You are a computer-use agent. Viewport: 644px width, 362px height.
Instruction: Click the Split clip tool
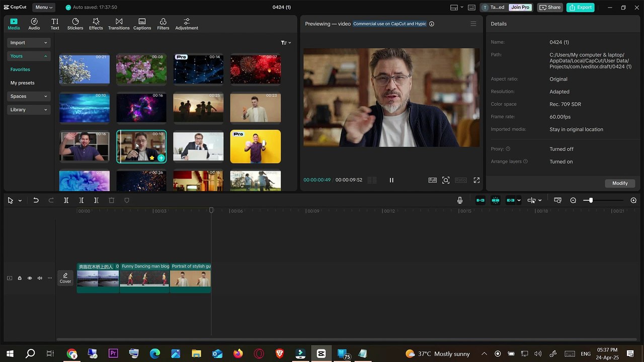coord(66,200)
